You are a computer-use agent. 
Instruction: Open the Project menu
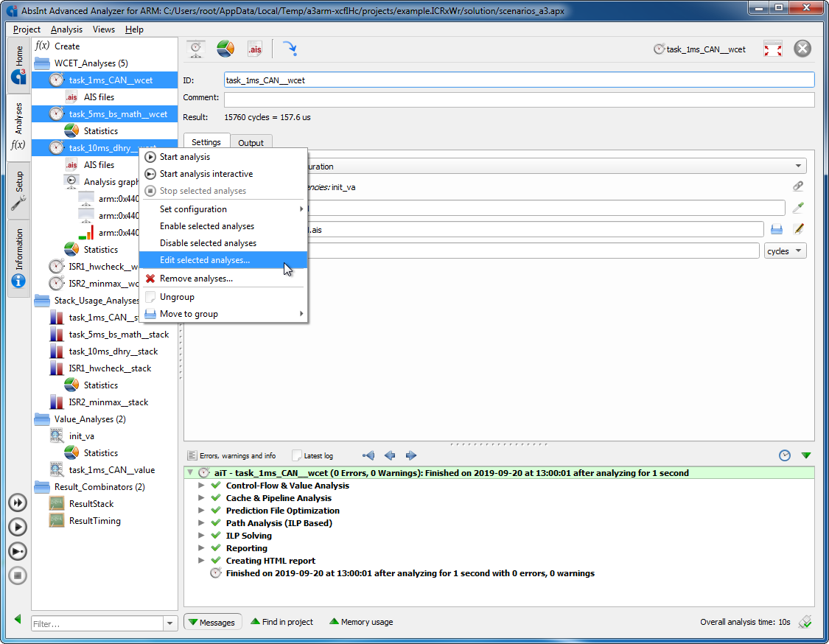(x=27, y=29)
